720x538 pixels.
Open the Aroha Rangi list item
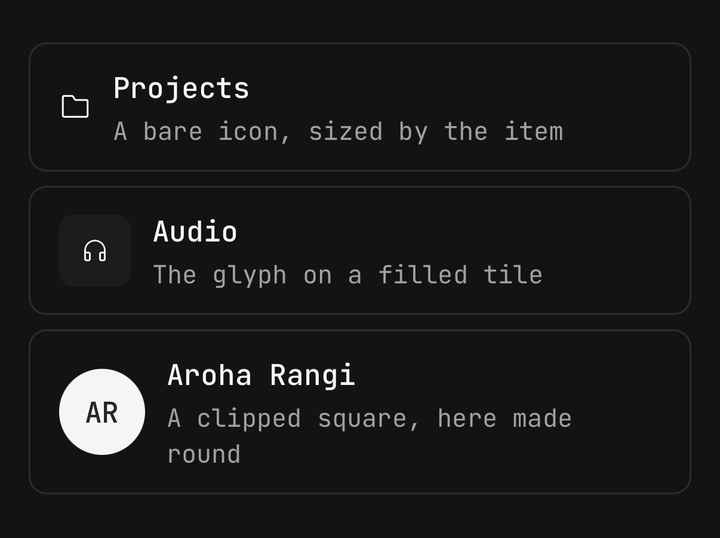(x=360, y=412)
